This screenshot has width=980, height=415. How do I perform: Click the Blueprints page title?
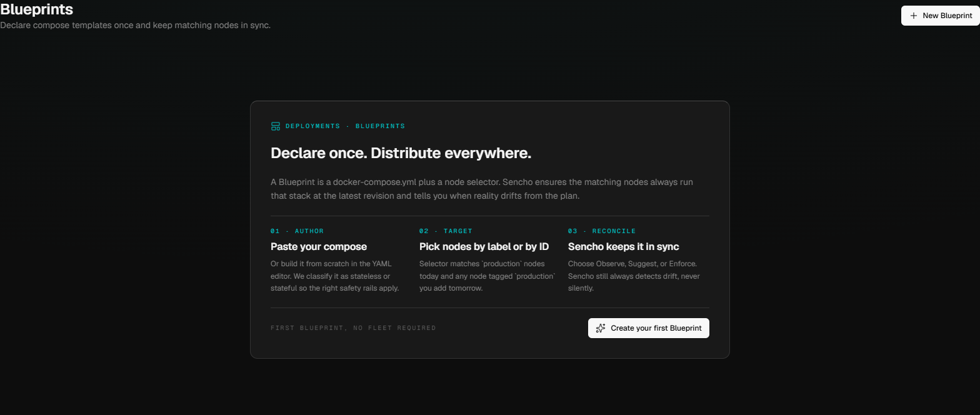(x=37, y=9)
